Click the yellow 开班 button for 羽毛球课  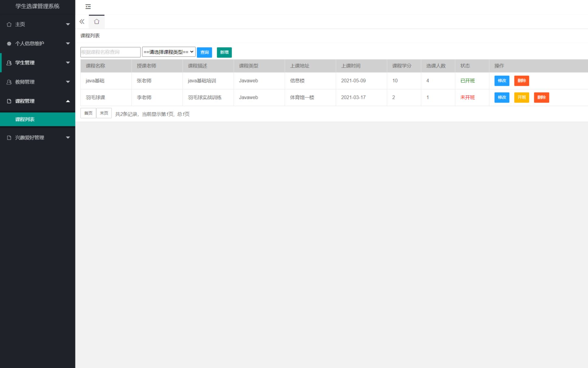coord(522,97)
